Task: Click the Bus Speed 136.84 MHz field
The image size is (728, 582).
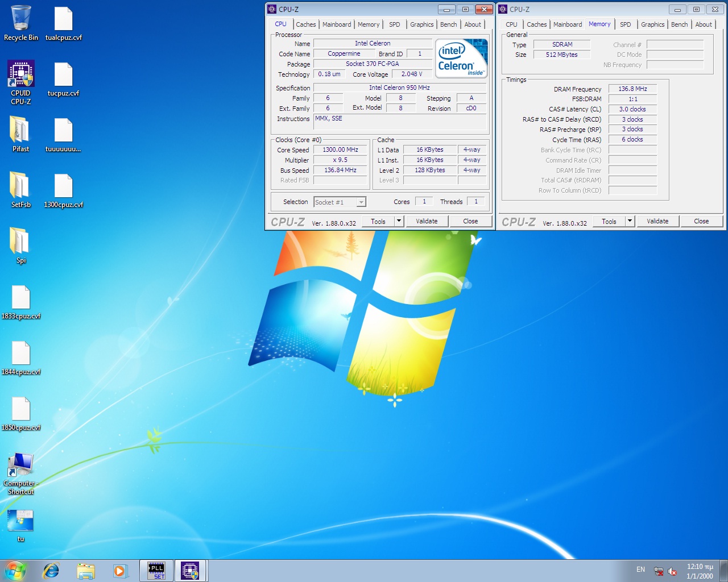Action: 340,170
